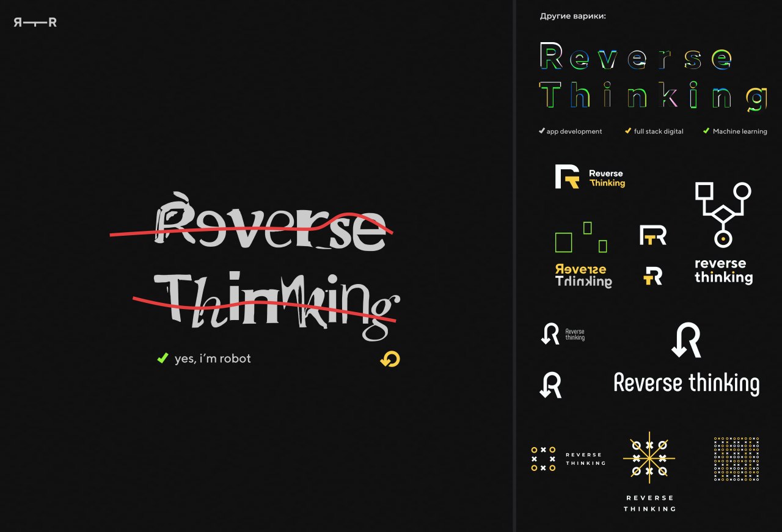
Task: Click the 'full stack digital' label
Action: (x=659, y=131)
